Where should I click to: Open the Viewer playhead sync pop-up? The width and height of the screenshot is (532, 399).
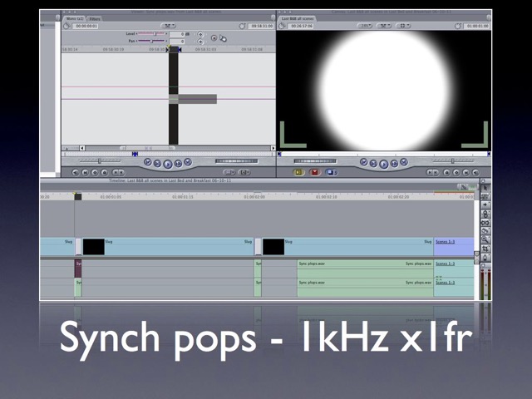click(168, 26)
